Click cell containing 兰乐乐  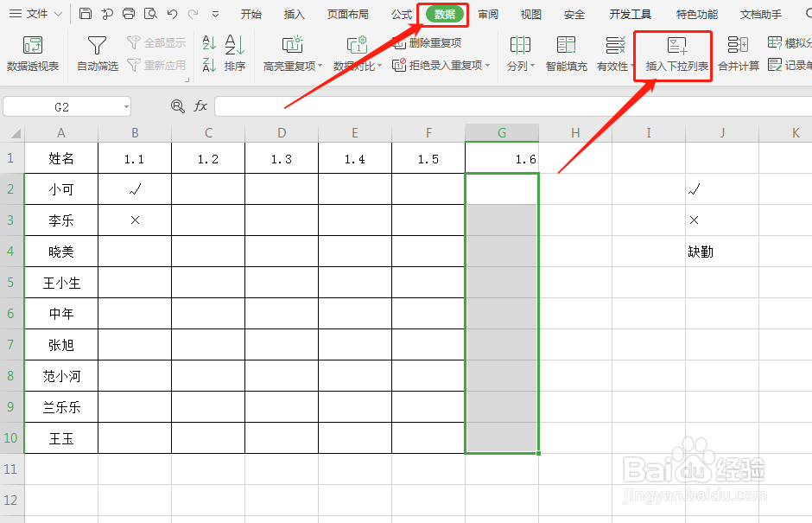[61, 407]
